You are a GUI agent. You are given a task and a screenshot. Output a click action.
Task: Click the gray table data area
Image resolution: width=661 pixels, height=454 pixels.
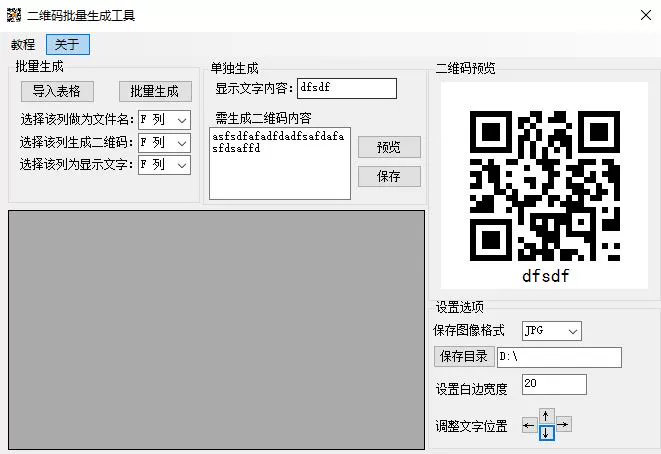coord(217,330)
